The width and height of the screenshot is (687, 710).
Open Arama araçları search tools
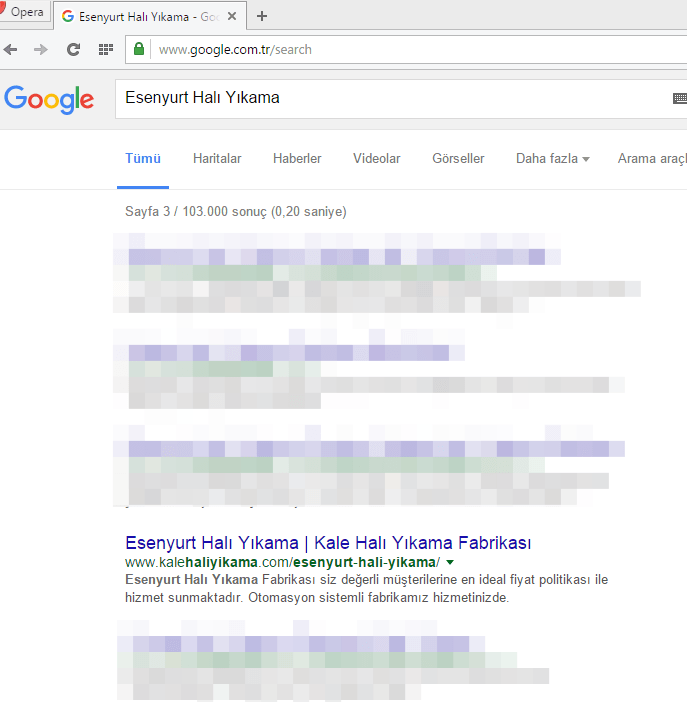(652, 158)
